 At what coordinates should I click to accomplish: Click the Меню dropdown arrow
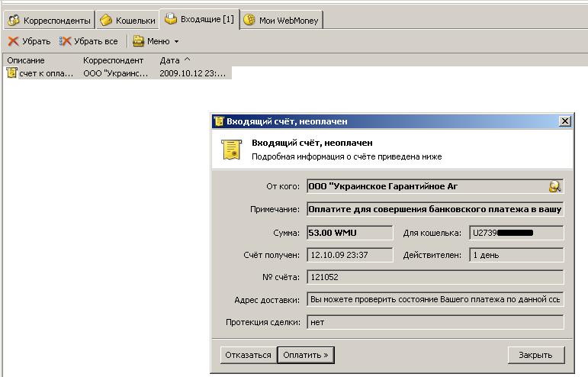(x=176, y=41)
